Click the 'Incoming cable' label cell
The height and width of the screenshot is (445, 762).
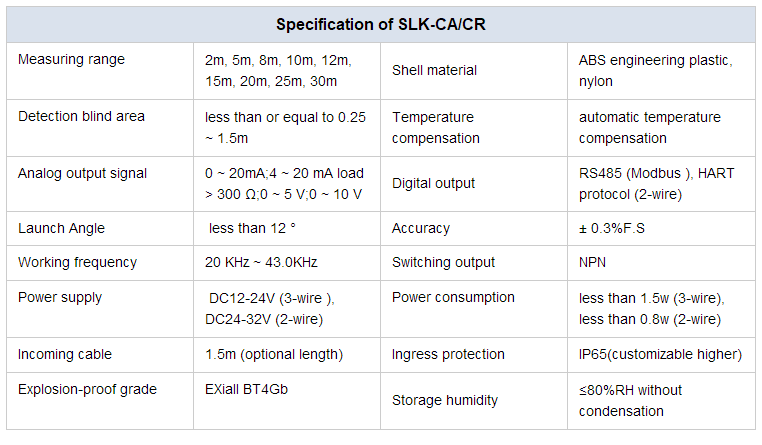click(100, 355)
